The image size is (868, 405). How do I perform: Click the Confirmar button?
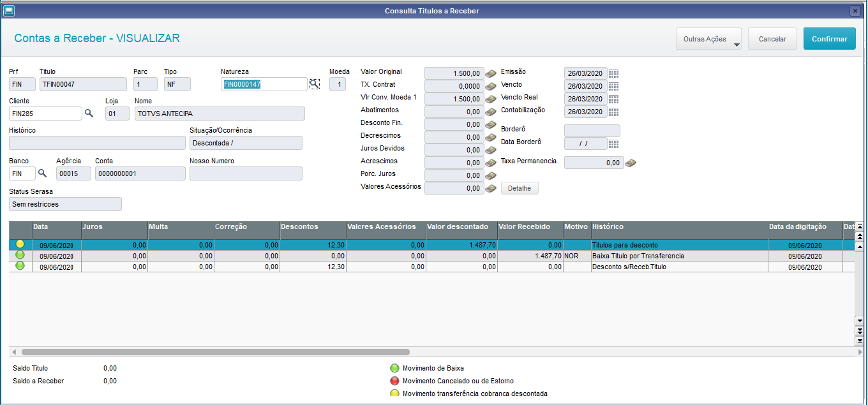[829, 39]
